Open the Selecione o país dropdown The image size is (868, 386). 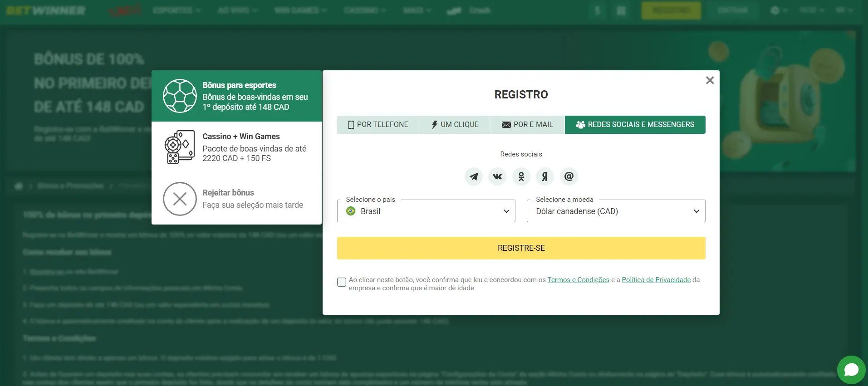click(426, 211)
